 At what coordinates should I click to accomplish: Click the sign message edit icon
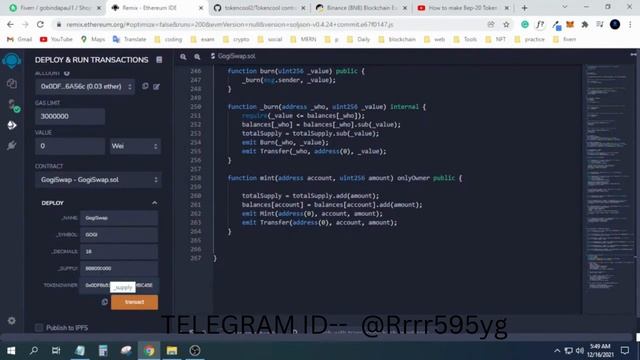click(156, 87)
